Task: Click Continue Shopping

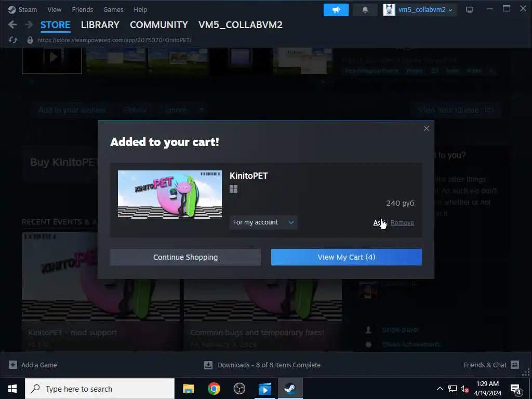Action: tap(185, 257)
